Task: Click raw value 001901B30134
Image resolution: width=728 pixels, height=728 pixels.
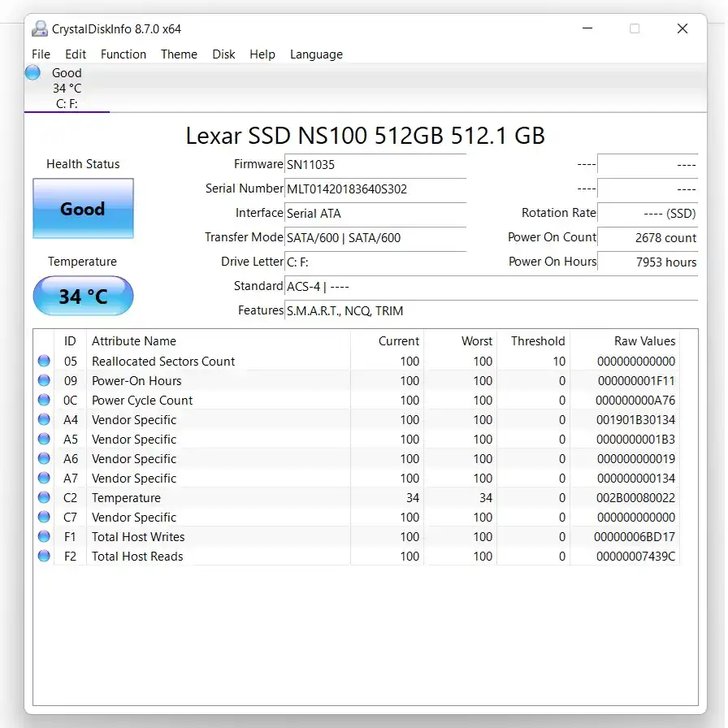Action: coord(635,419)
